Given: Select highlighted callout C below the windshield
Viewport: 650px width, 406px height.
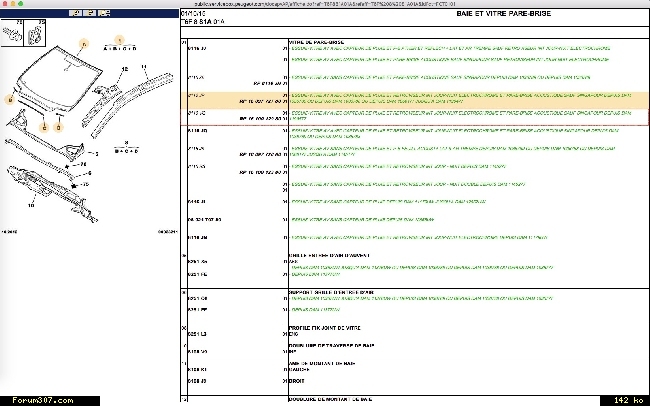Looking at the screenshot, I should click(x=44, y=128).
